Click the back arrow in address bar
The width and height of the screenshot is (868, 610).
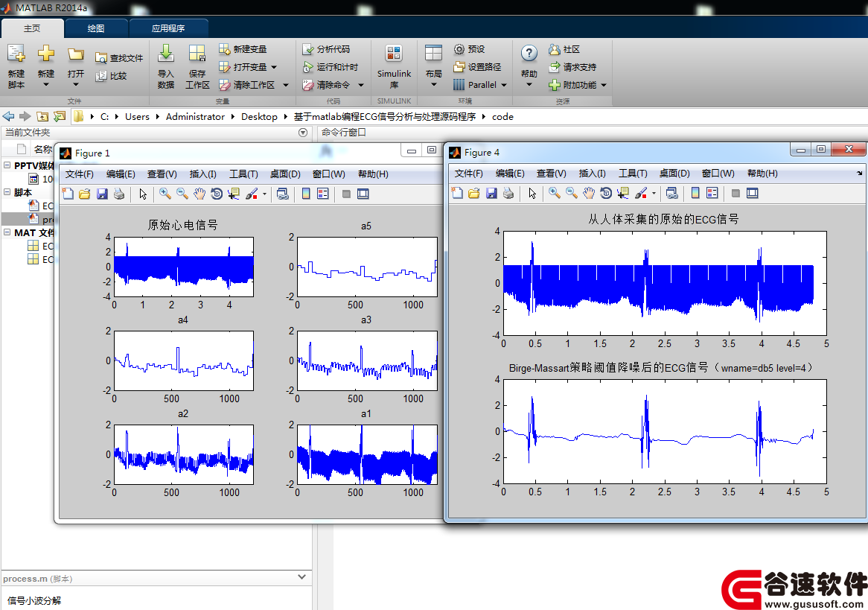[8, 116]
